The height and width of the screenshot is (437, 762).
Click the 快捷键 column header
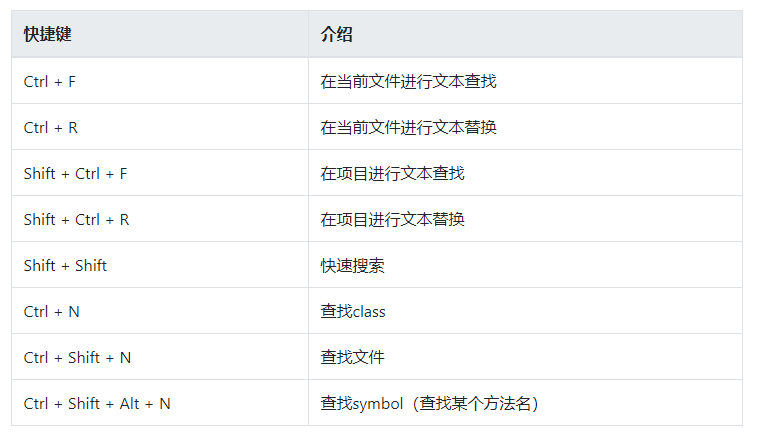tap(48, 34)
